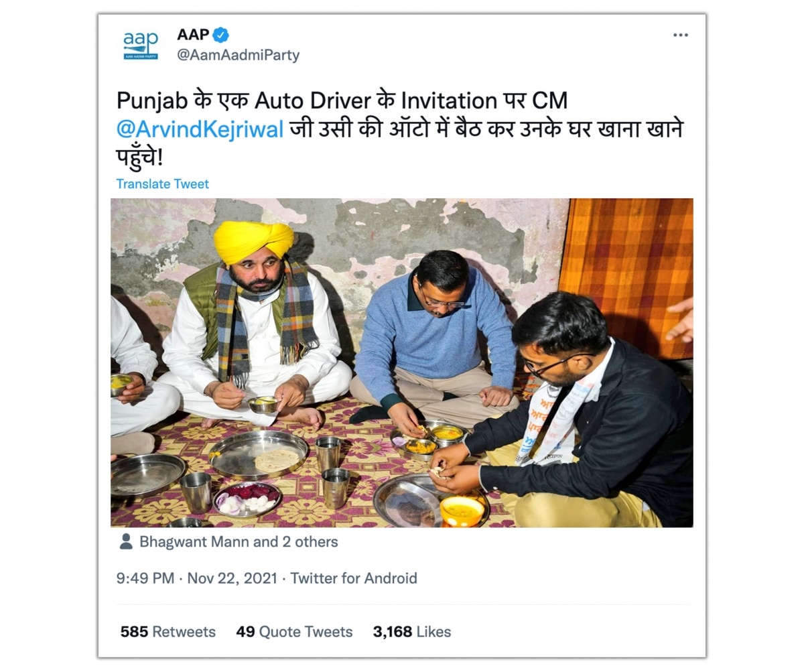Viewport: 804px width, 672px height.
Task: Click the AAP profile avatar logo
Action: click(141, 45)
